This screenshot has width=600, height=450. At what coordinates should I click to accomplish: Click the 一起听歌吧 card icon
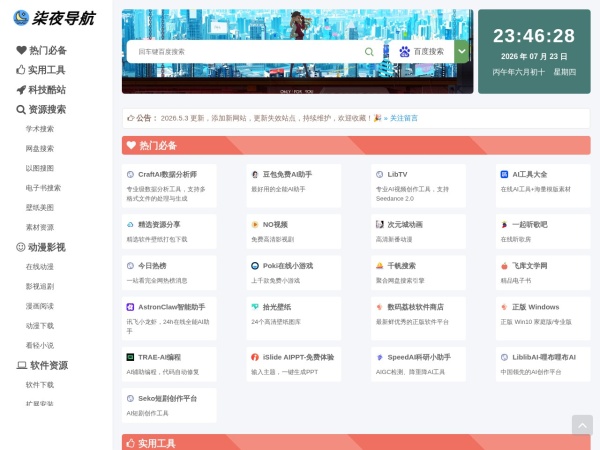pyautogui.click(x=504, y=225)
